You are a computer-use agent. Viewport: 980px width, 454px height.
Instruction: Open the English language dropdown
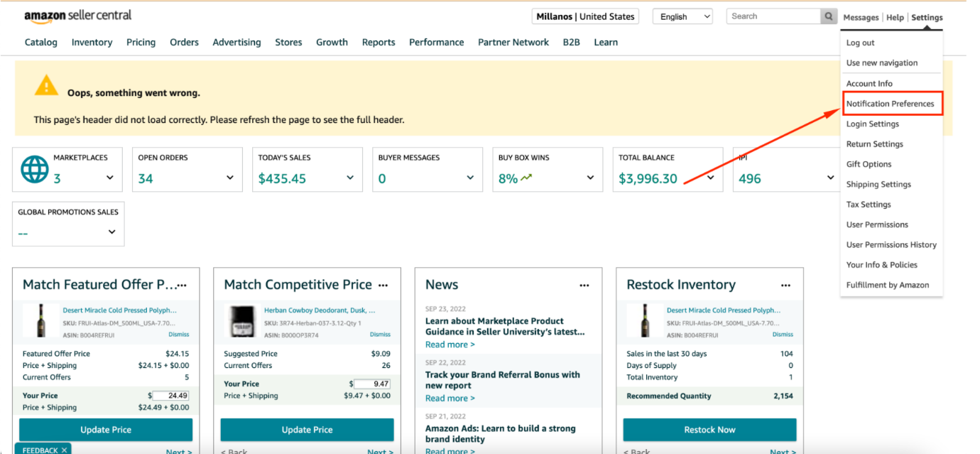[682, 16]
